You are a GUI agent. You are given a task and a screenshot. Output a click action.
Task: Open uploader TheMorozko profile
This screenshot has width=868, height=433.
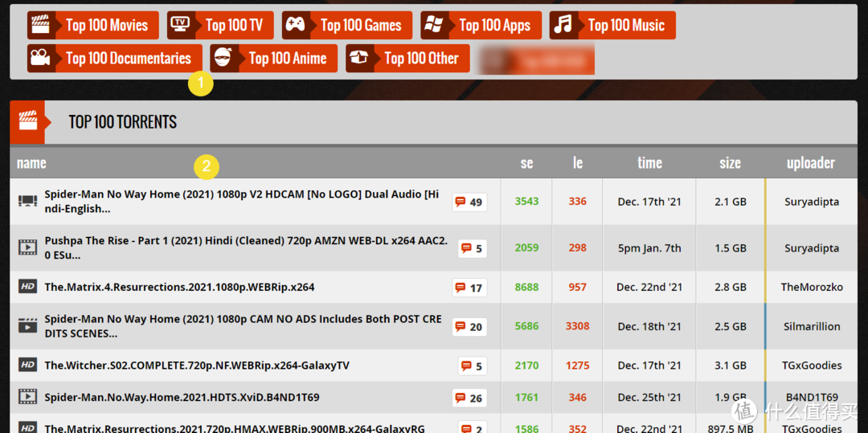tap(812, 287)
